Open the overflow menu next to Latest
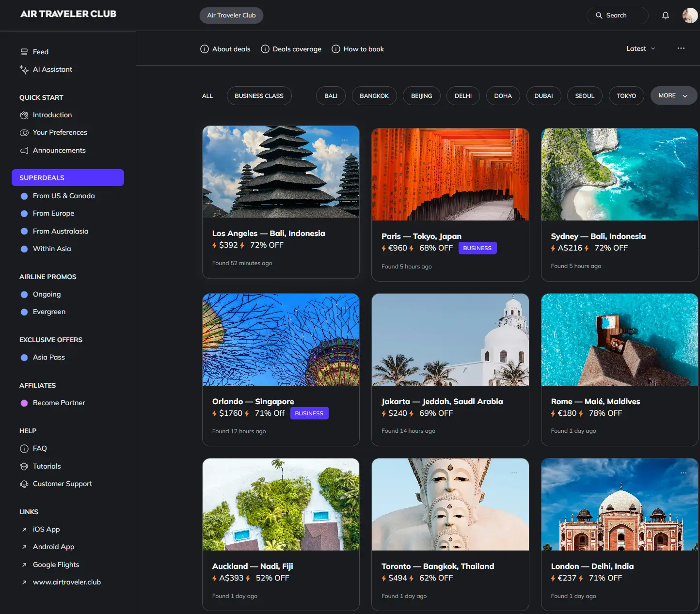 click(x=681, y=48)
